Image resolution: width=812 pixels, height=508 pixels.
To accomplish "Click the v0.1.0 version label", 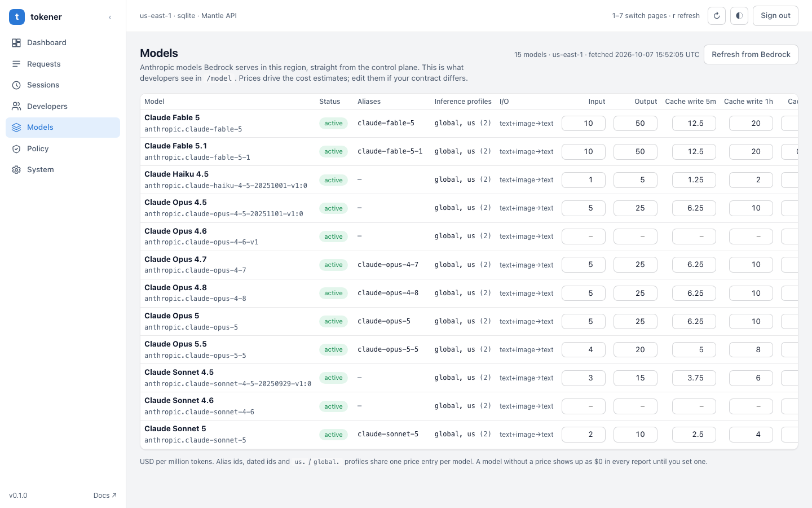I will tap(18, 496).
